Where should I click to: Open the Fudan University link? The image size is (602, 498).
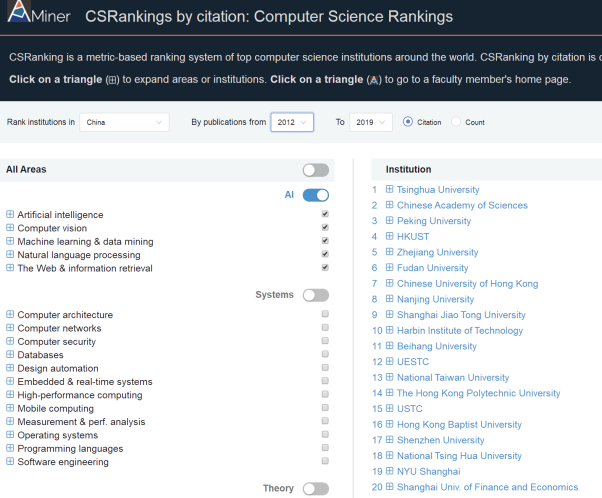coord(432,268)
